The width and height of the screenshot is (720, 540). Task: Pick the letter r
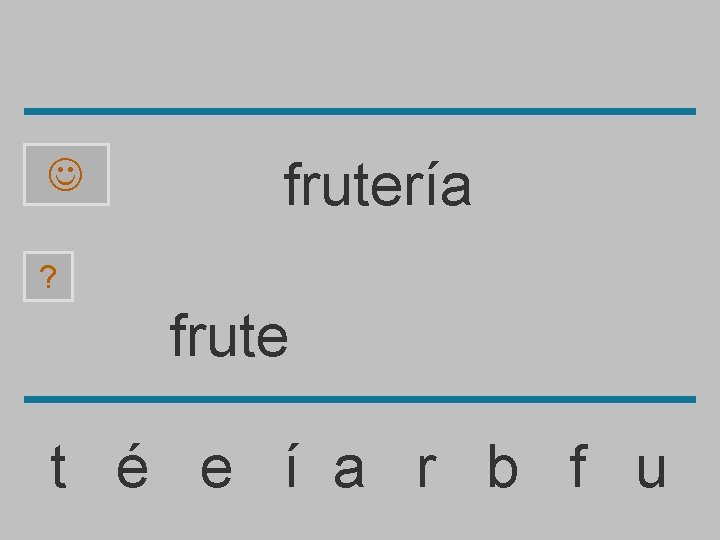pos(426,468)
